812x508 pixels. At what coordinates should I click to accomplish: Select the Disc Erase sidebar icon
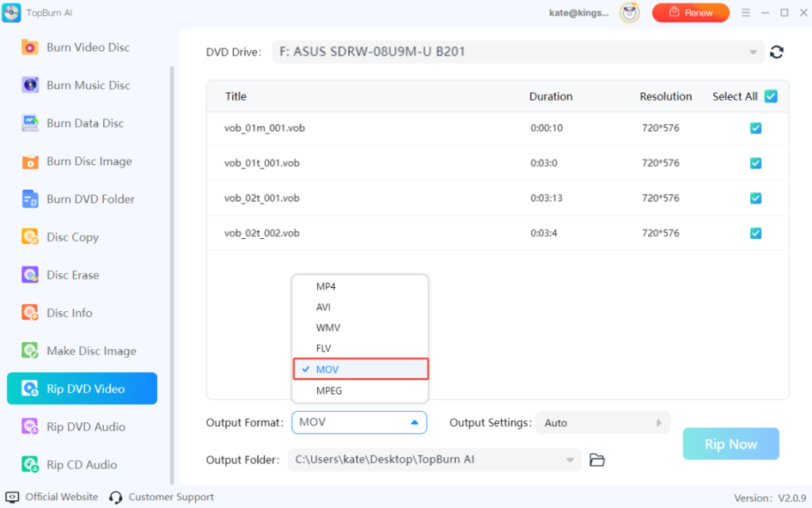pyautogui.click(x=30, y=275)
